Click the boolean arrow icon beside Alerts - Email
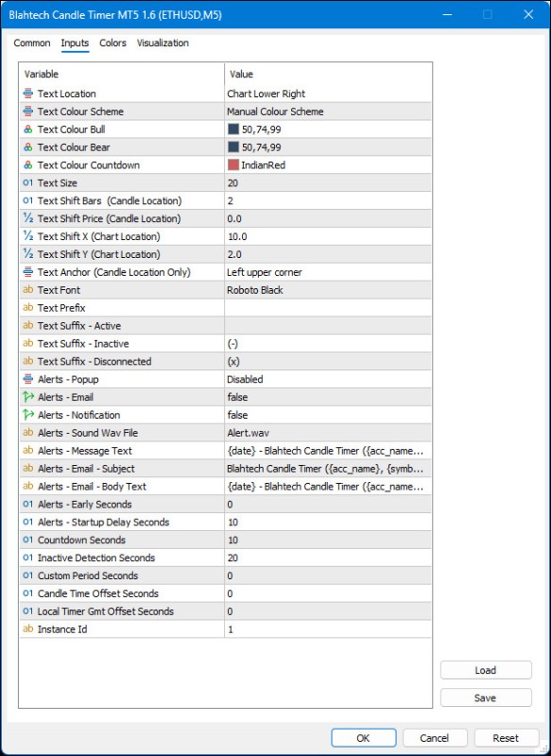Image resolution: width=551 pixels, height=756 pixels. click(28, 397)
